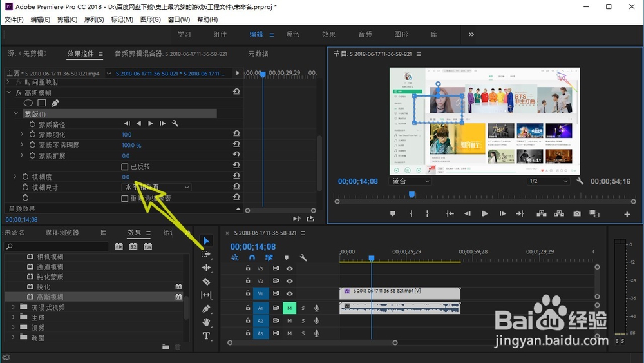Screen dimensions: 644x363
Task: Toggle V3 track output eye
Action: tap(290, 268)
